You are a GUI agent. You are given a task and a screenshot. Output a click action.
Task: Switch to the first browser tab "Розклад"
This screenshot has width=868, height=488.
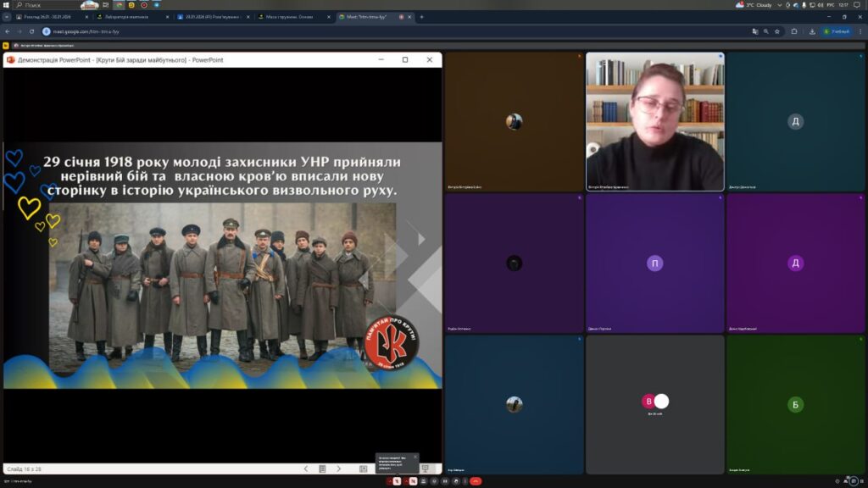49,17
